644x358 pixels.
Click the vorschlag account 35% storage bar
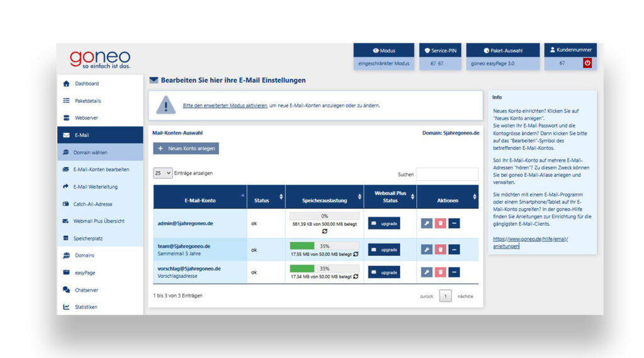[325, 269]
